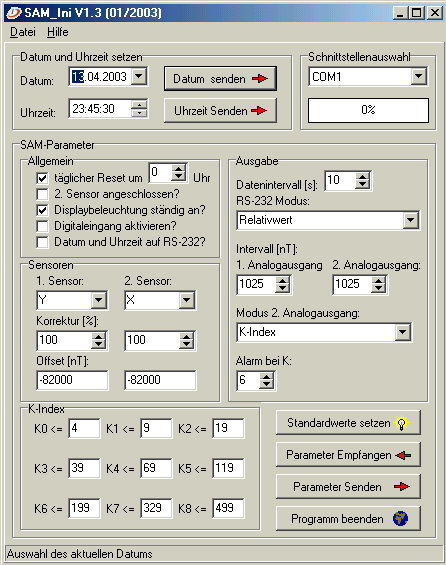This screenshot has width=446, height=565.
Task: Click the Programm beenden button
Action: pyautogui.click(x=348, y=519)
